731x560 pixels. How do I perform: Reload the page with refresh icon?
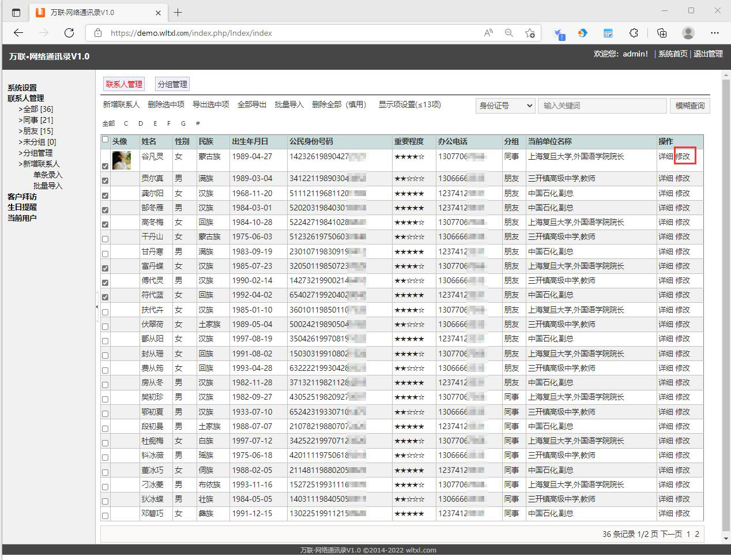(69, 33)
